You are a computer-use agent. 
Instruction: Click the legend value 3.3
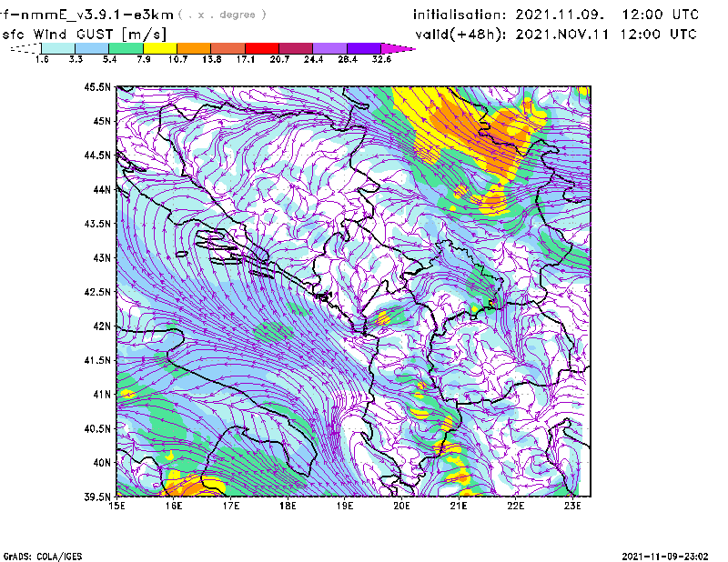click(76, 59)
